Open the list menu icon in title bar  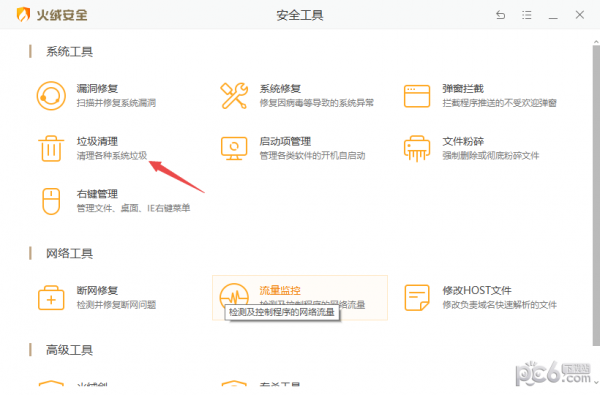(527, 15)
